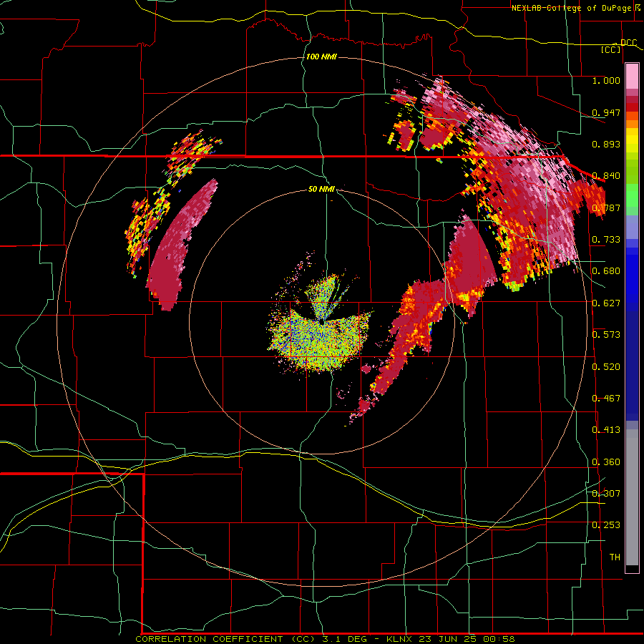
Task: Click the 50 NMI range ring label
Action: pyautogui.click(x=321, y=189)
